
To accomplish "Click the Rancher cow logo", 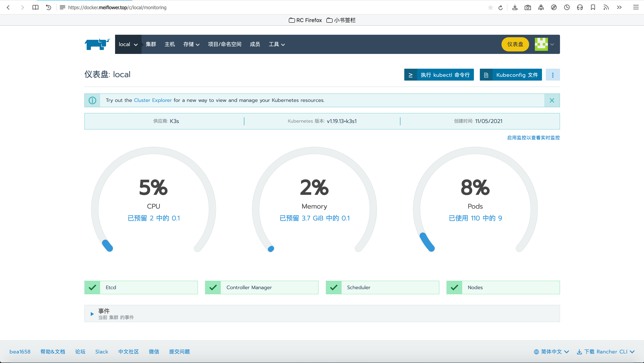I will pos(97,44).
